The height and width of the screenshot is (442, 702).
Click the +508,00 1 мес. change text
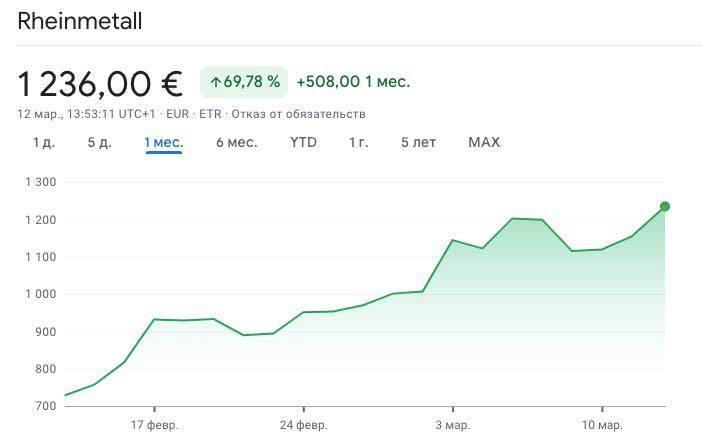click(x=353, y=82)
